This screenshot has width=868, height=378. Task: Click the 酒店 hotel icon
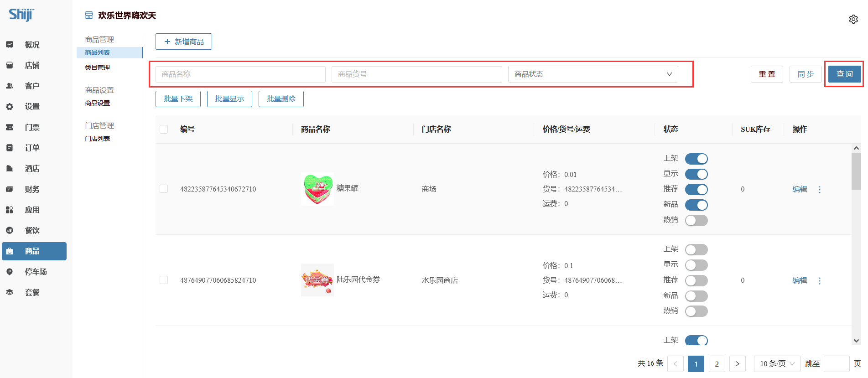[x=10, y=168]
